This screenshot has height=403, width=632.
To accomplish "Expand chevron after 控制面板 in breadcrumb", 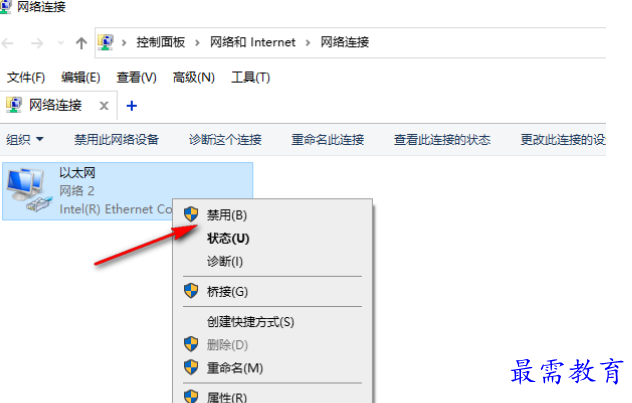I will pos(197,42).
